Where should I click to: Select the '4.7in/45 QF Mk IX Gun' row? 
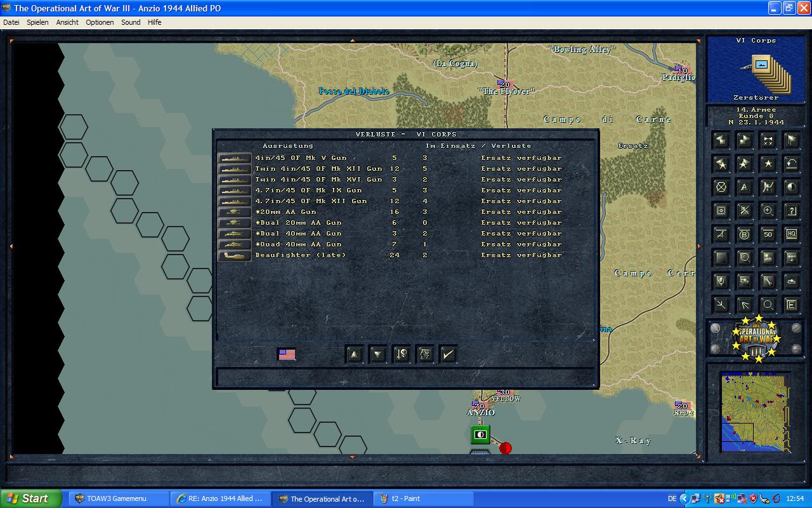406,190
